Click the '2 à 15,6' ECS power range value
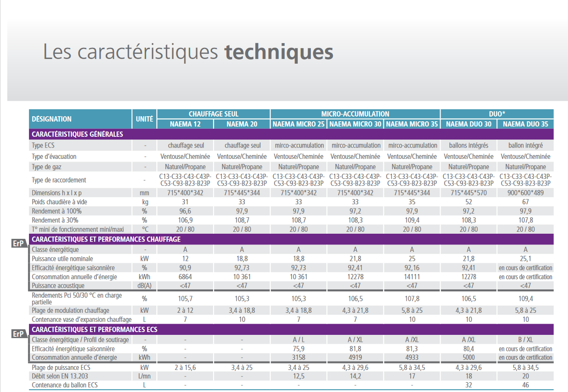Image resolution: width=568 pixels, height=392 pixels. pyautogui.click(x=185, y=368)
